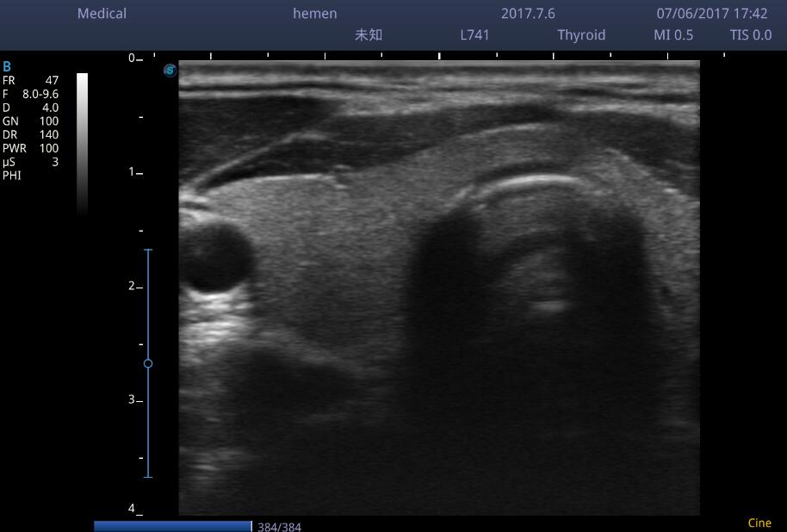Click the L741 probe label

coord(474,35)
